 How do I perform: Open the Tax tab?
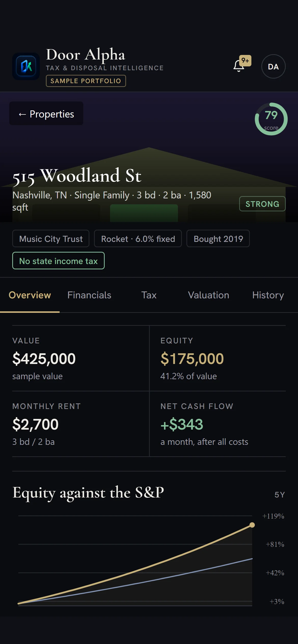pos(149,295)
